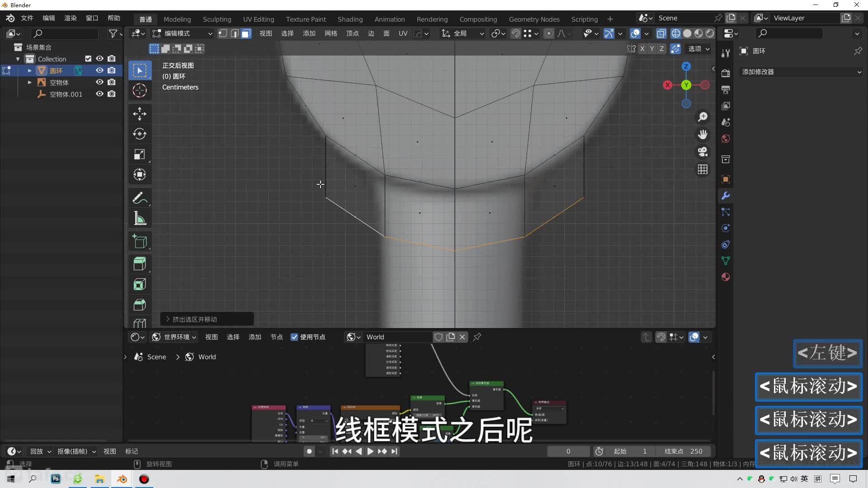
Task: Open the 编辑模式 mode dropdown
Action: pos(182,33)
